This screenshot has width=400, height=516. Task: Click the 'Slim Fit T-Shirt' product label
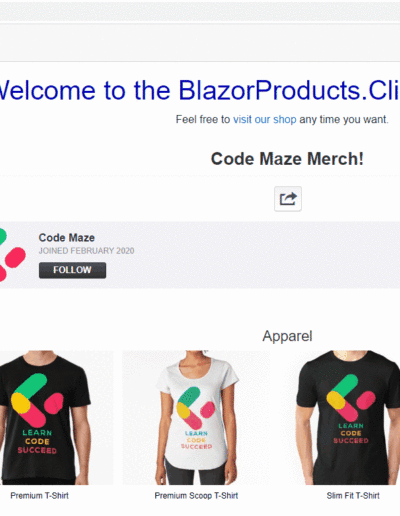353,496
